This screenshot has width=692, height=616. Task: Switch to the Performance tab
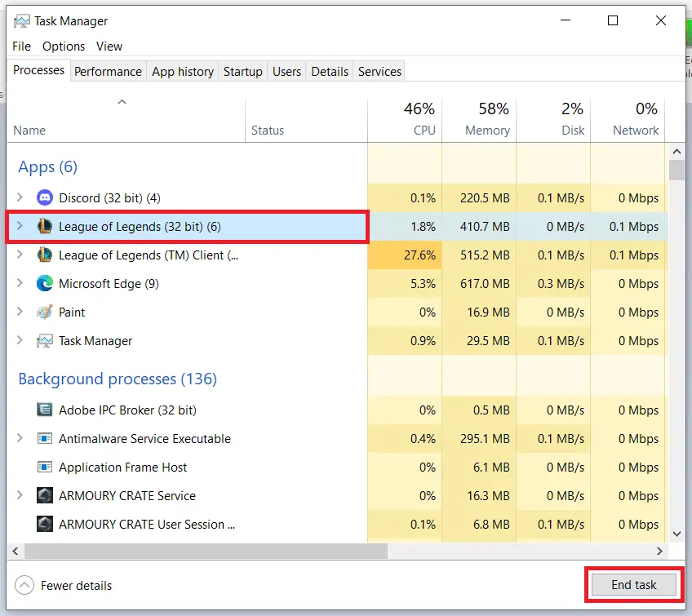[108, 72]
